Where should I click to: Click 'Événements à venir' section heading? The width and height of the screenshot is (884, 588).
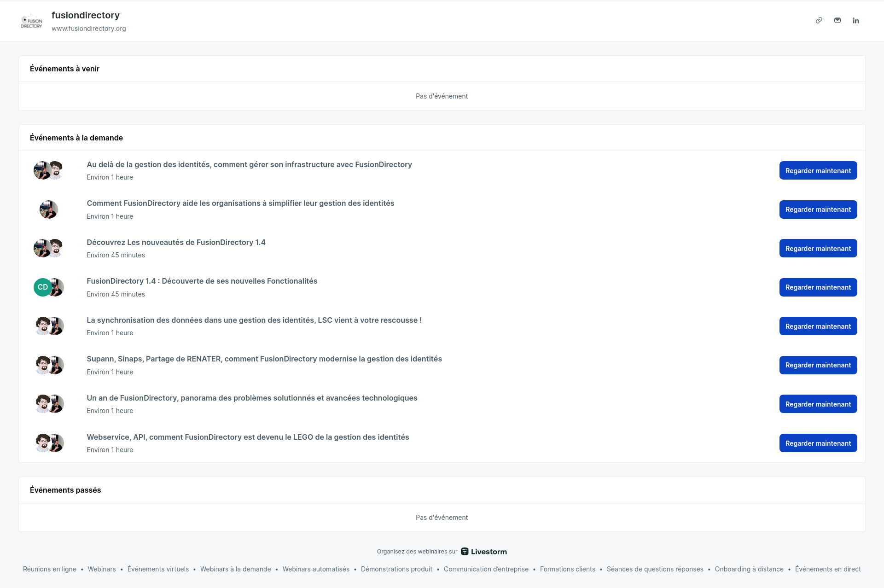tap(64, 69)
